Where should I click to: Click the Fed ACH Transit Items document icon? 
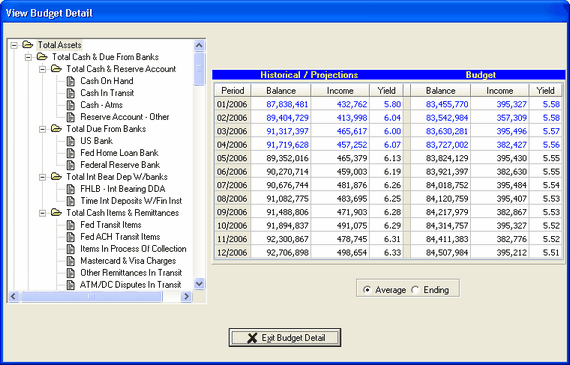pyautogui.click(x=71, y=237)
